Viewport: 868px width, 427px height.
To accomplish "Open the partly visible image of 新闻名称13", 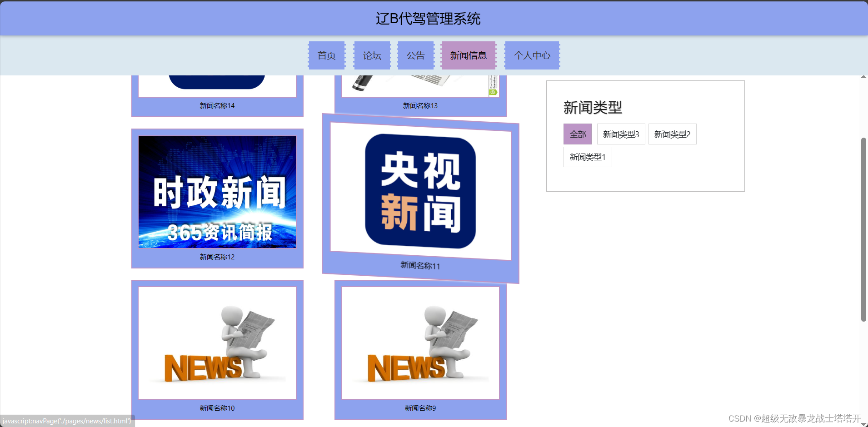I will click(x=420, y=86).
